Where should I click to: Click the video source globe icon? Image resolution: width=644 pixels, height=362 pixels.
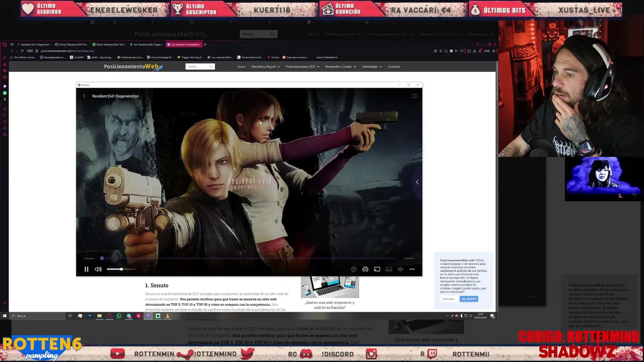354,269
